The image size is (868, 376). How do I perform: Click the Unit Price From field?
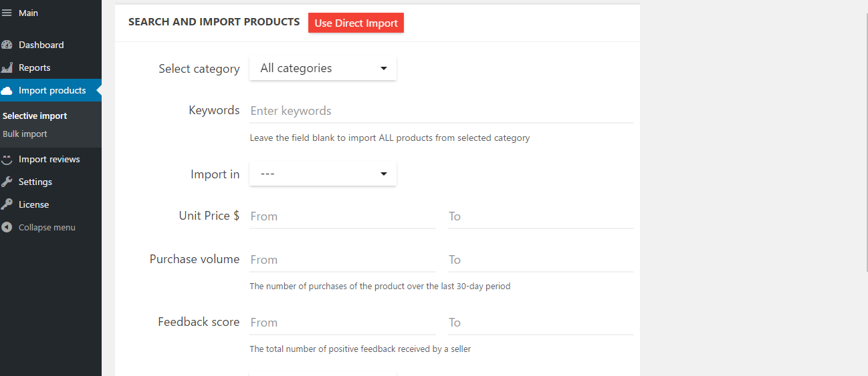coord(342,216)
